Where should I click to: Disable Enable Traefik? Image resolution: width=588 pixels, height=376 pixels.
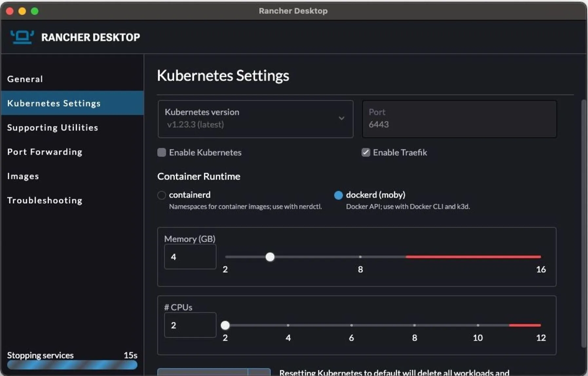(x=366, y=152)
